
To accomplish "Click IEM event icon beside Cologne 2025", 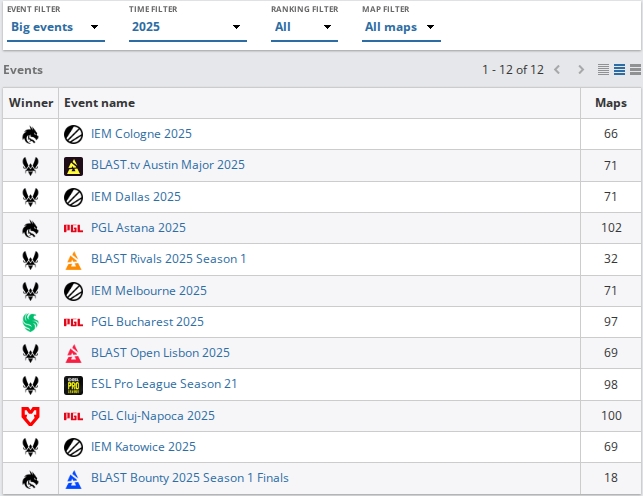I will click(73, 134).
